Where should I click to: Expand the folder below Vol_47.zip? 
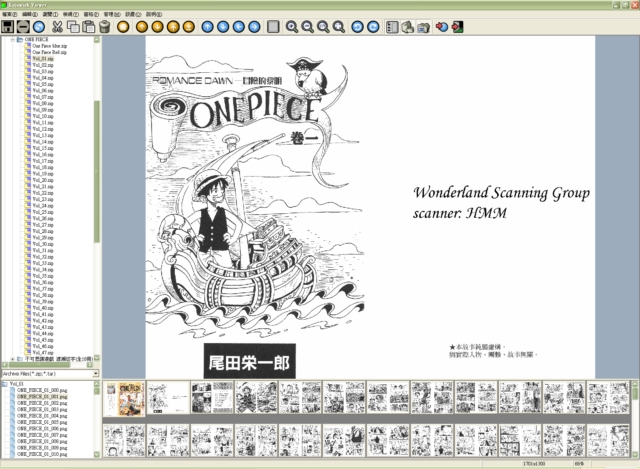pyautogui.click(x=13, y=359)
